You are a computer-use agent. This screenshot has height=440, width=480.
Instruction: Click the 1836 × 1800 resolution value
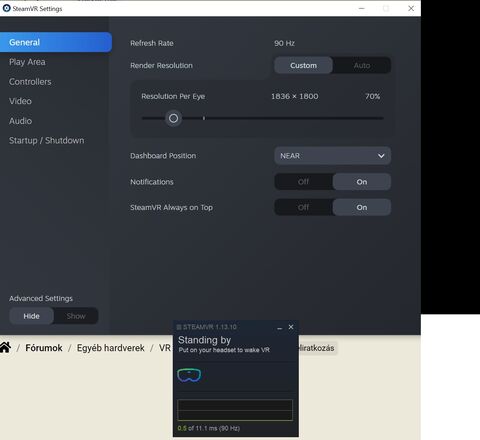click(x=295, y=96)
